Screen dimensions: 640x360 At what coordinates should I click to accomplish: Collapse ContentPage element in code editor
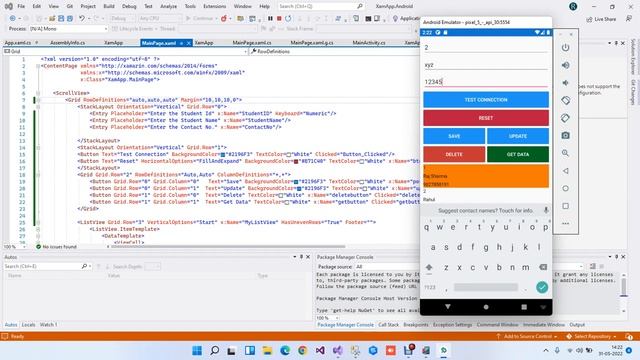[38, 66]
